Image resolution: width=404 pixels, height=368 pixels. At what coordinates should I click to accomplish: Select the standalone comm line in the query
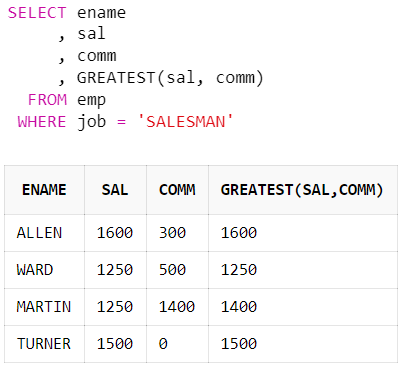point(97,56)
